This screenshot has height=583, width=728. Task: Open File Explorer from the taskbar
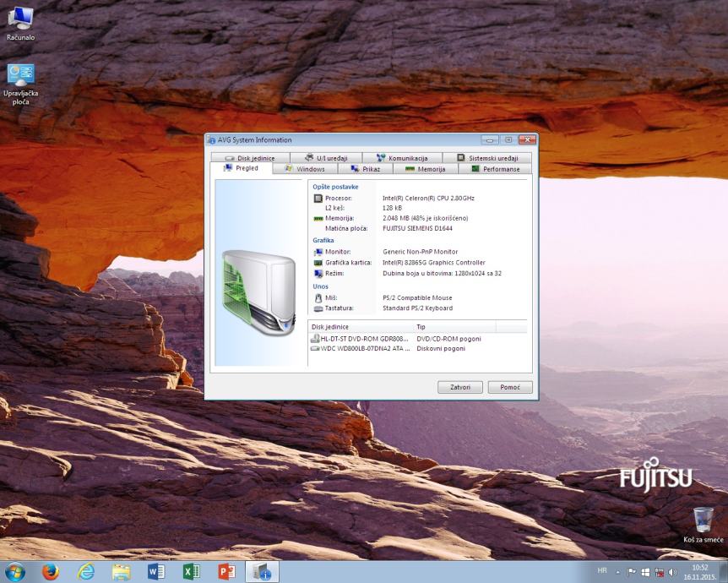pos(121,572)
